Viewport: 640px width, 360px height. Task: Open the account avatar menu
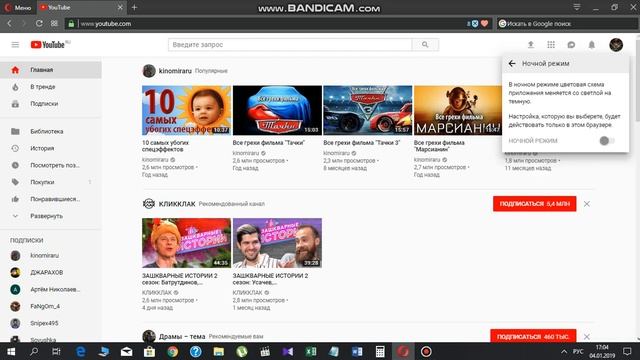(x=616, y=44)
